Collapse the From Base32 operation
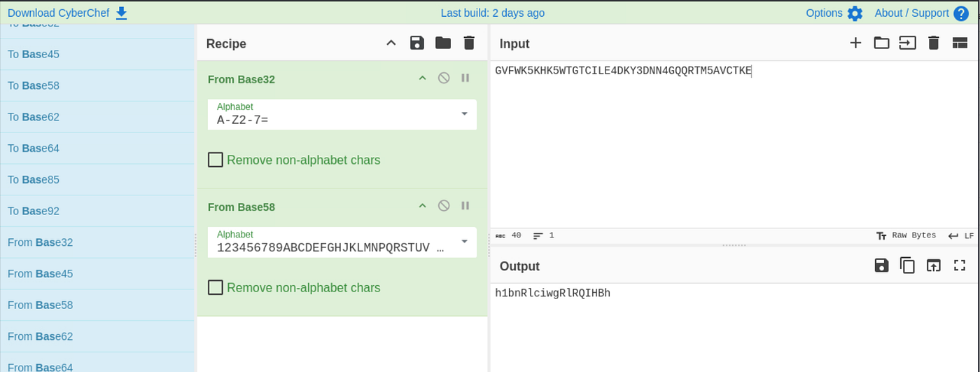 click(x=422, y=78)
